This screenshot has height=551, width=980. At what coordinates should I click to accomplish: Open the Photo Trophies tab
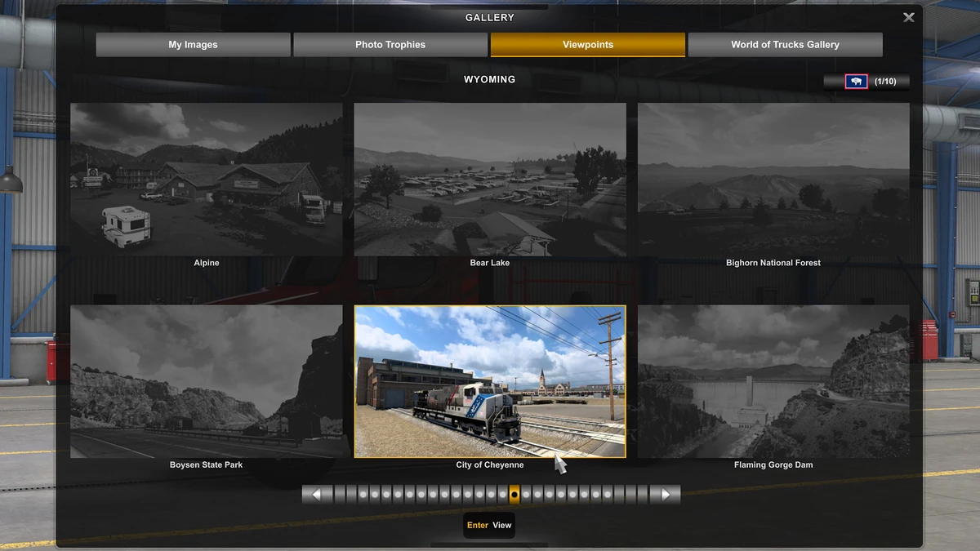click(390, 44)
